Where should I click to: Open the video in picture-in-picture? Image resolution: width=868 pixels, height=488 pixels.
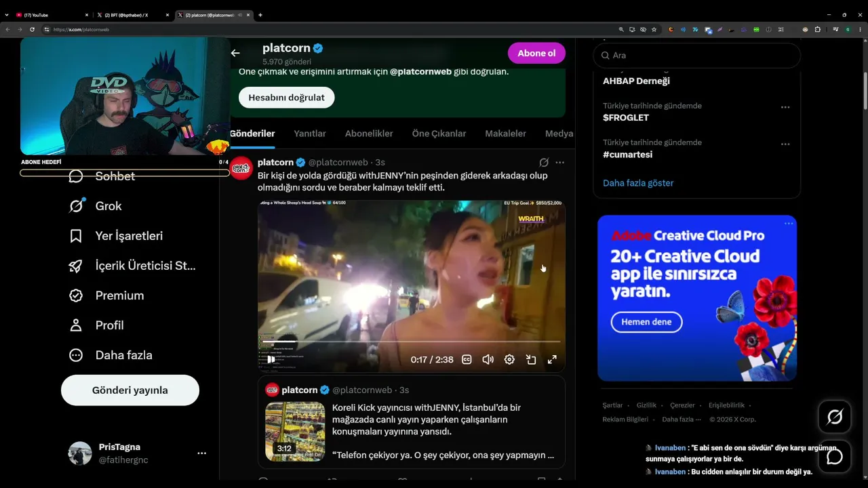(x=531, y=360)
